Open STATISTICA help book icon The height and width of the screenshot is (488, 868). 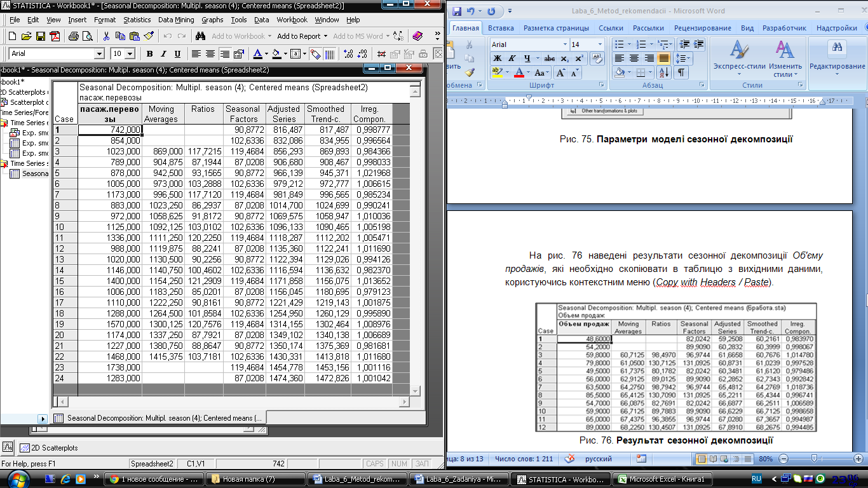(x=417, y=36)
